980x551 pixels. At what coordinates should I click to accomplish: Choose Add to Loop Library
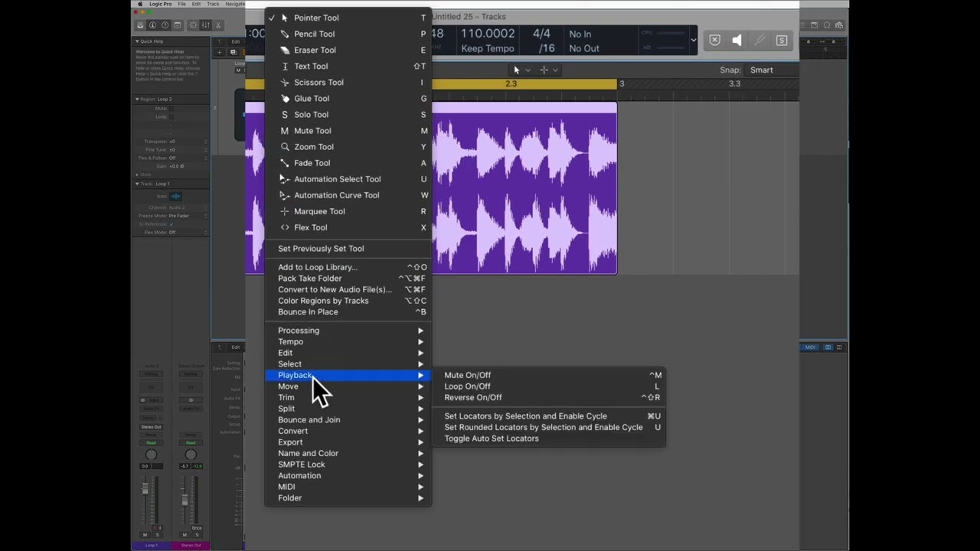[348, 267]
